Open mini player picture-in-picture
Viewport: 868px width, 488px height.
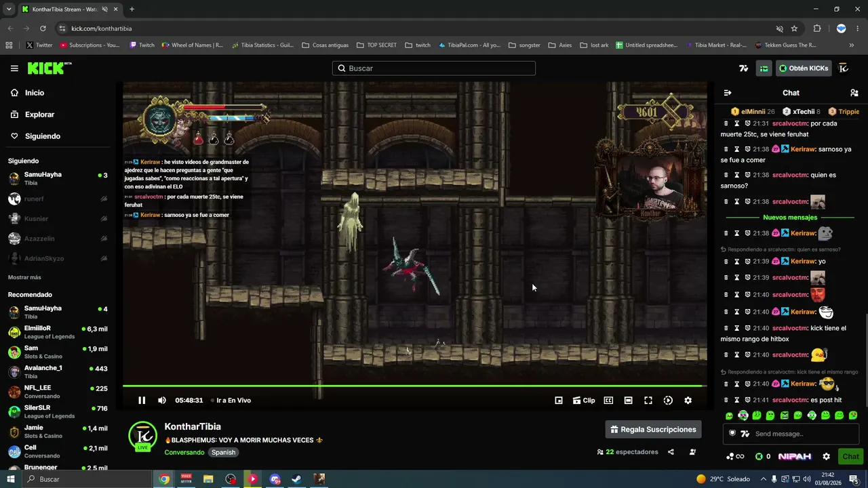pos(559,401)
